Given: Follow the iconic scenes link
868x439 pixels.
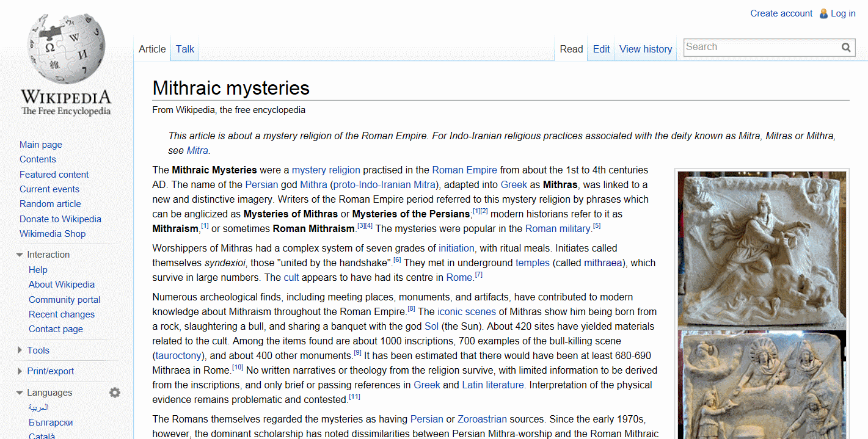Looking at the screenshot, I should pos(467,311).
